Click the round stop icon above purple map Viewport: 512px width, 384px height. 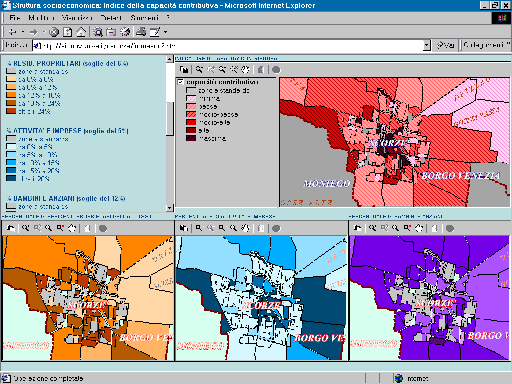pos(450,228)
